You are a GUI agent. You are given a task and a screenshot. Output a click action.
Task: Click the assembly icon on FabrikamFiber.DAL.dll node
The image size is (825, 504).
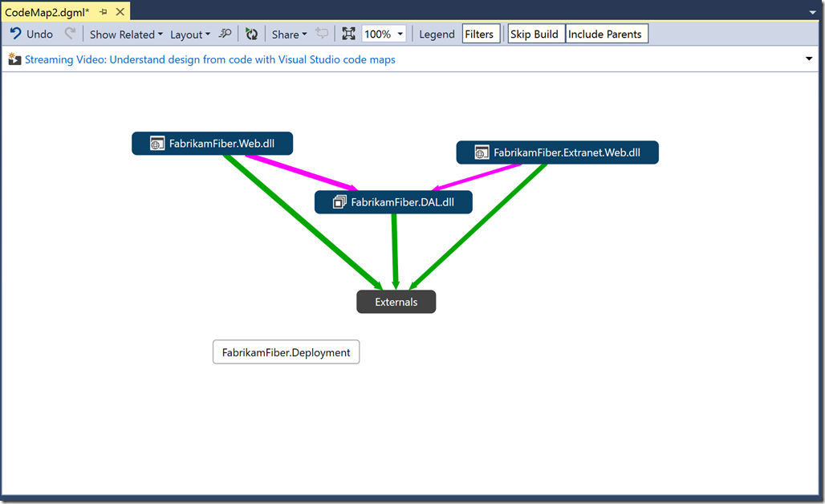click(x=339, y=202)
